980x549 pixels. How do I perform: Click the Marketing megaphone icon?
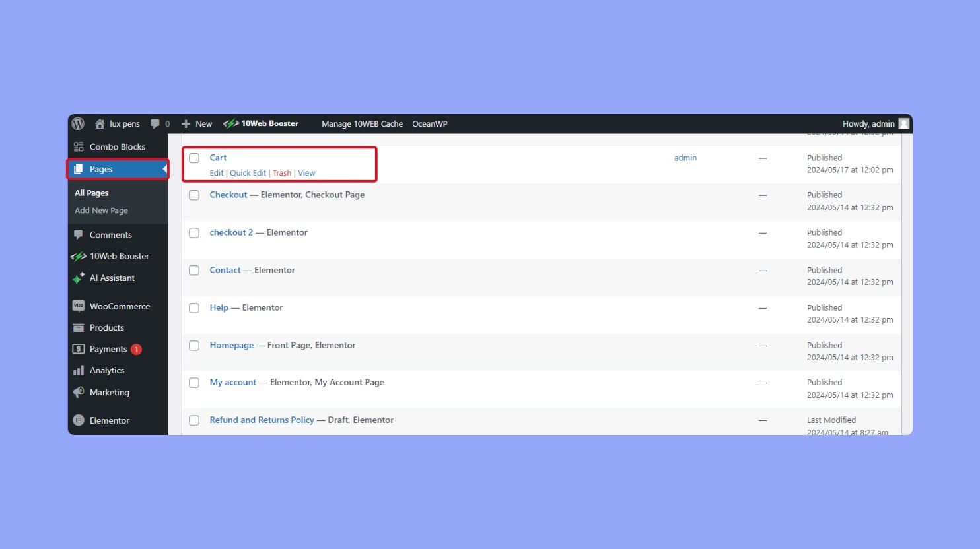(x=78, y=392)
